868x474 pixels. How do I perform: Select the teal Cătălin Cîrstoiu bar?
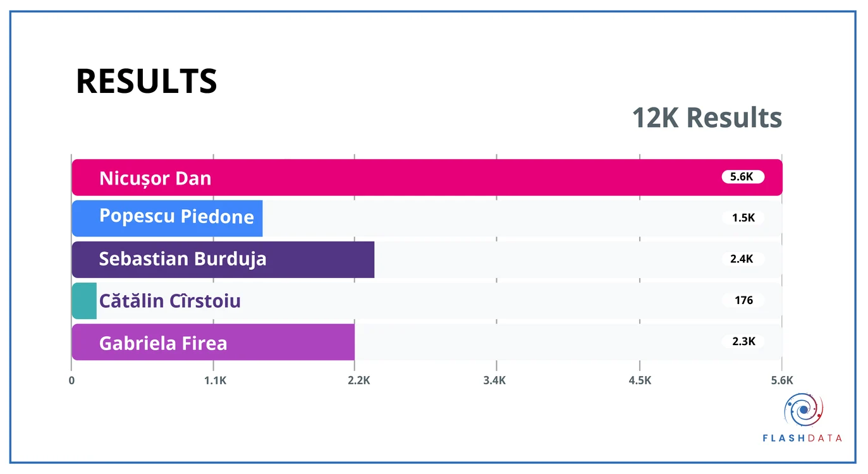tap(84, 301)
